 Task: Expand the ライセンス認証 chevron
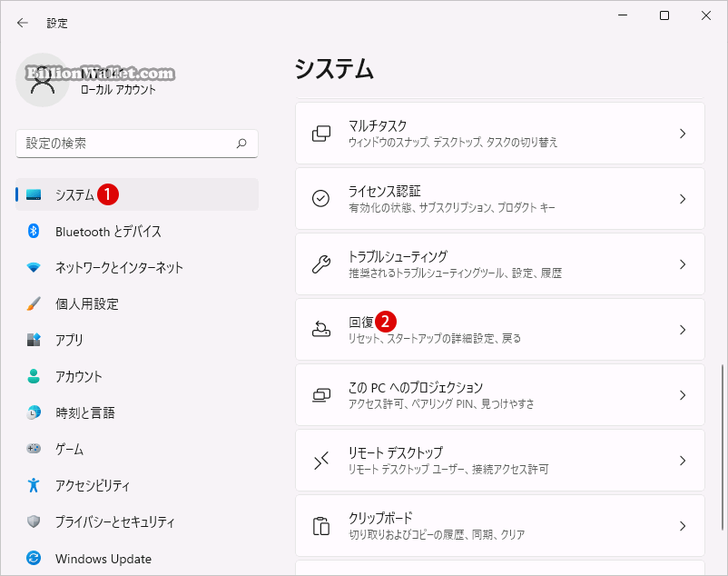click(x=683, y=199)
